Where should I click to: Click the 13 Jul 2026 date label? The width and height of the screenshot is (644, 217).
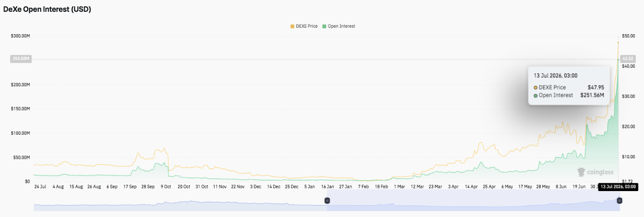(x=617, y=187)
